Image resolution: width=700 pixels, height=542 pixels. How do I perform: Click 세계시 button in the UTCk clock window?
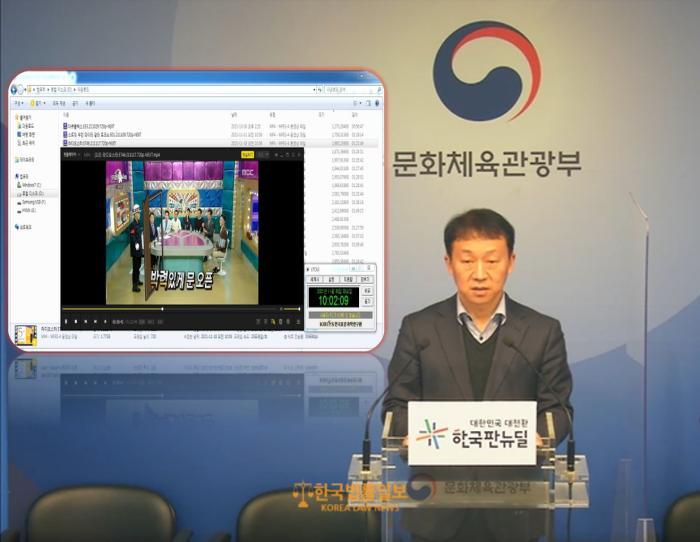coord(315,279)
